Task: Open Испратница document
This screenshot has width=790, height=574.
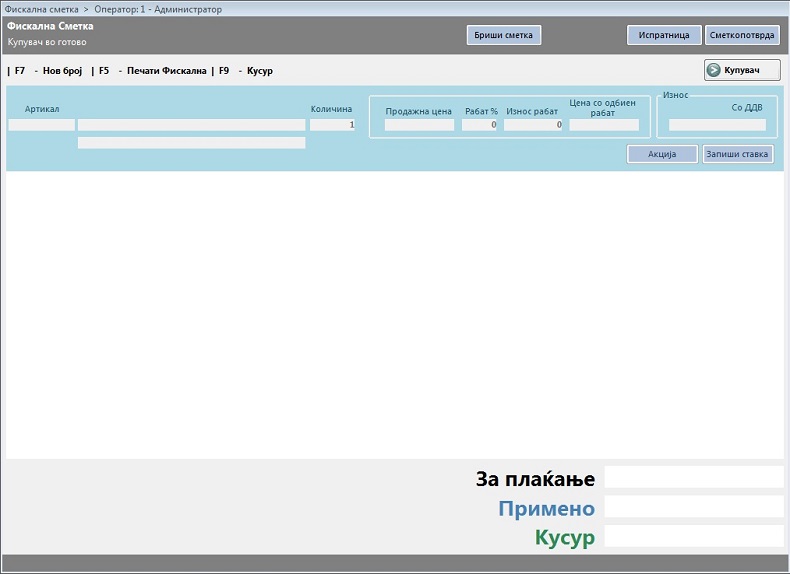Action: pyautogui.click(x=664, y=35)
